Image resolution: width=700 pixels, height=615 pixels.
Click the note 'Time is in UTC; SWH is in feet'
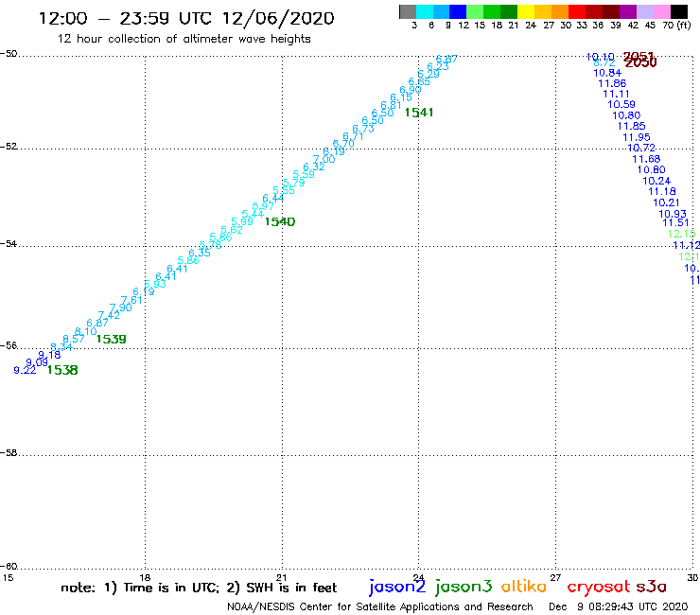pyautogui.click(x=199, y=588)
